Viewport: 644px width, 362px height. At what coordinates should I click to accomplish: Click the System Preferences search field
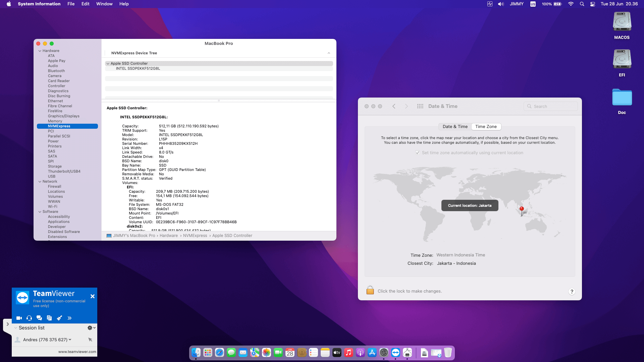coord(551,106)
